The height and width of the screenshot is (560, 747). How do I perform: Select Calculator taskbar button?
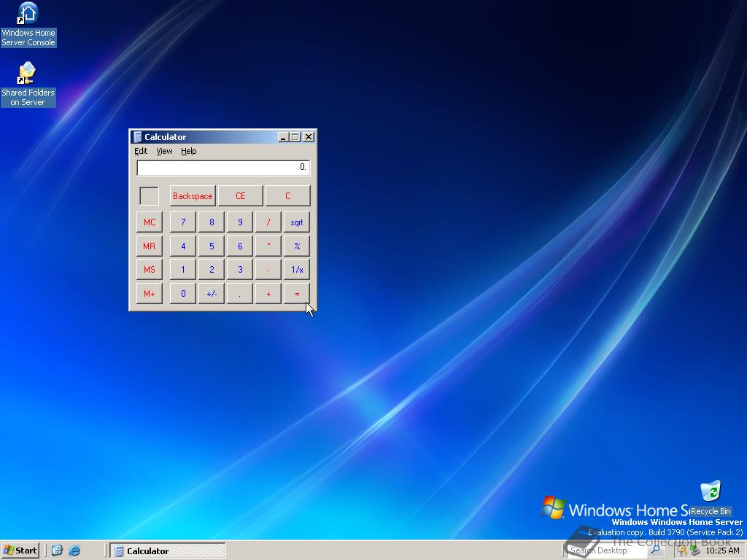click(167, 551)
